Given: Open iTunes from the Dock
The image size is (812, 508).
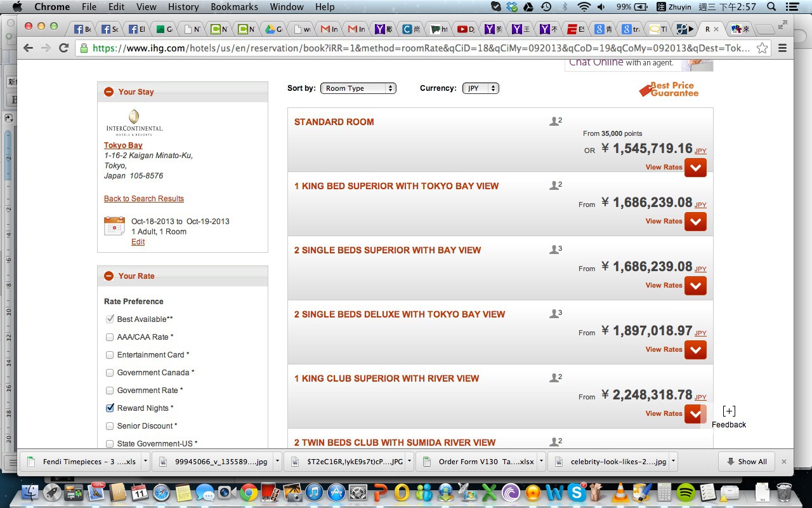Looking at the screenshot, I should coord(314,492).
